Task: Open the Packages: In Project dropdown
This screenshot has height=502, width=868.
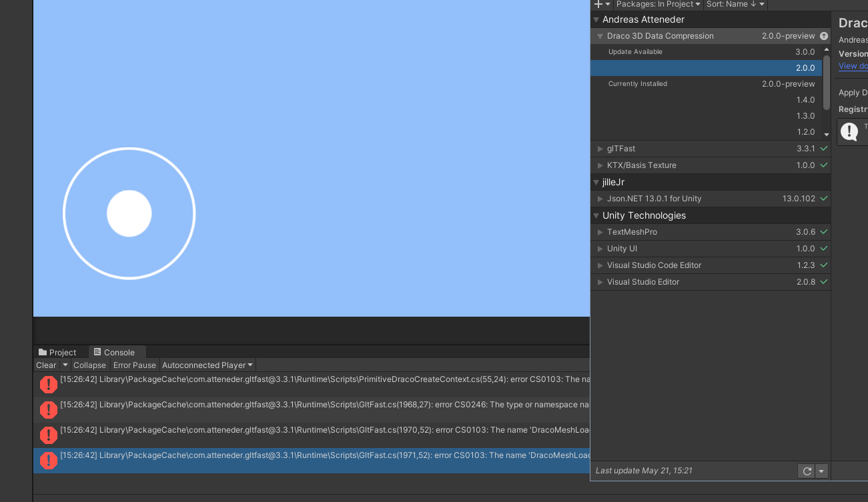Action: point(657,5)
